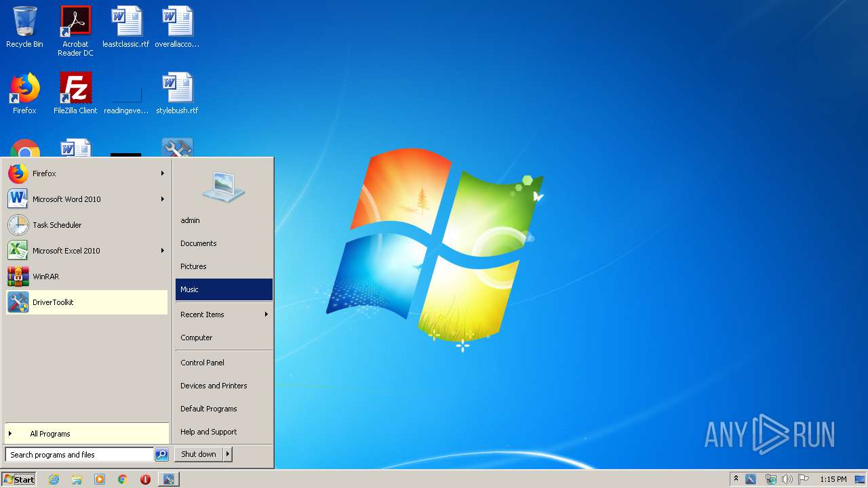Show All Programs list
Screen dimensions: 868x488
click(x=87, y=434)
